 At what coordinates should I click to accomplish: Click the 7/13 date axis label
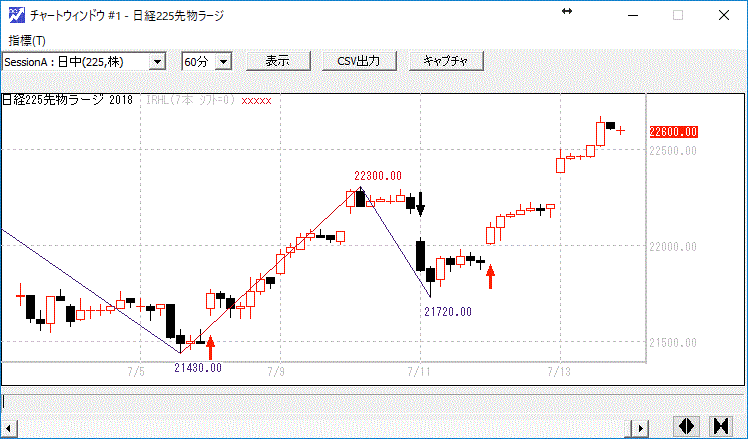[x=560, y=372]
